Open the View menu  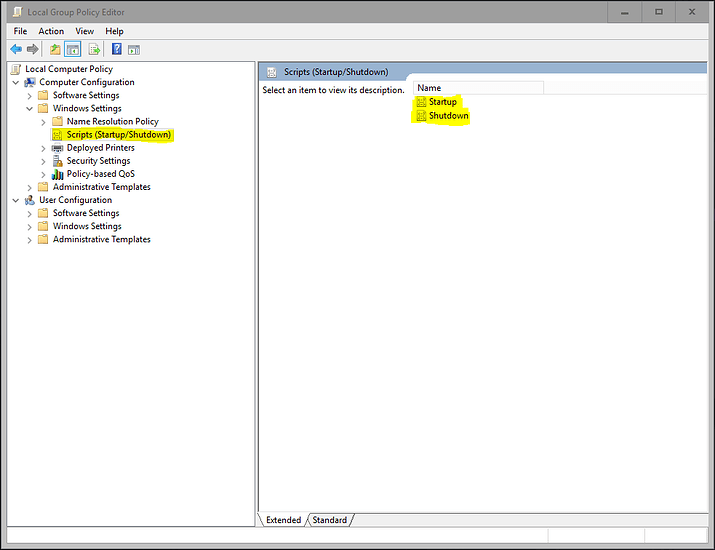84,31
